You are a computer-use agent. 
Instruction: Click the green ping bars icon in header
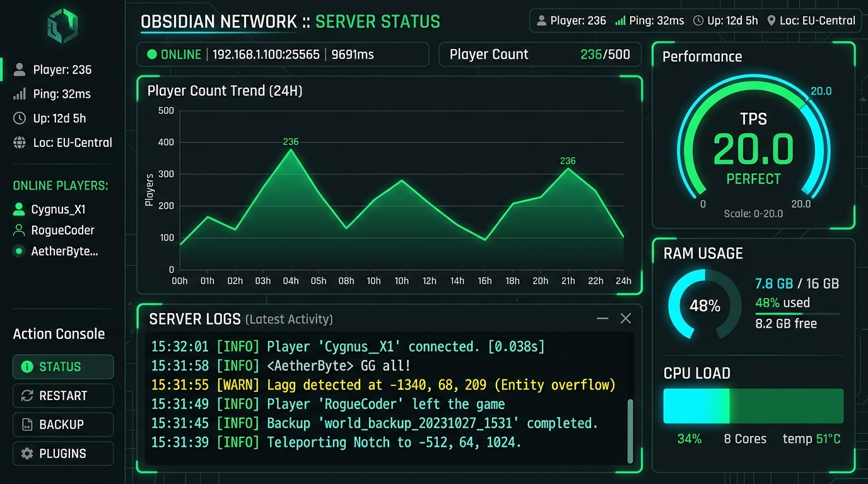point(620,21)
